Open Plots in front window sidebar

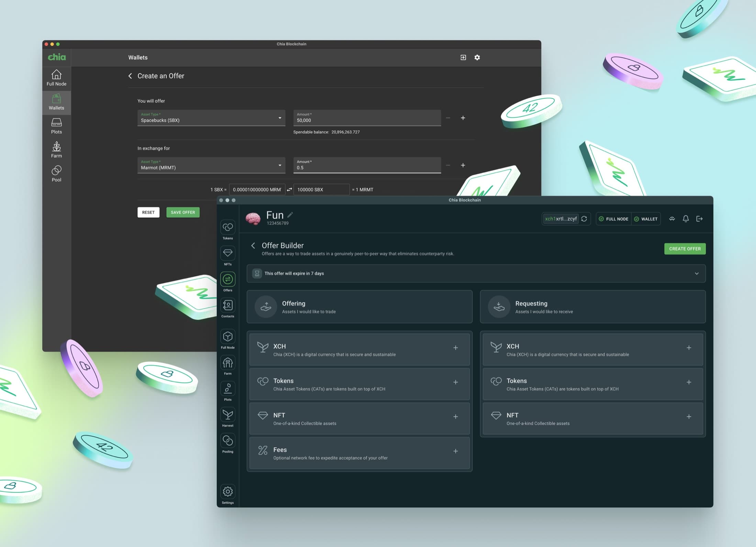(227, 391)
